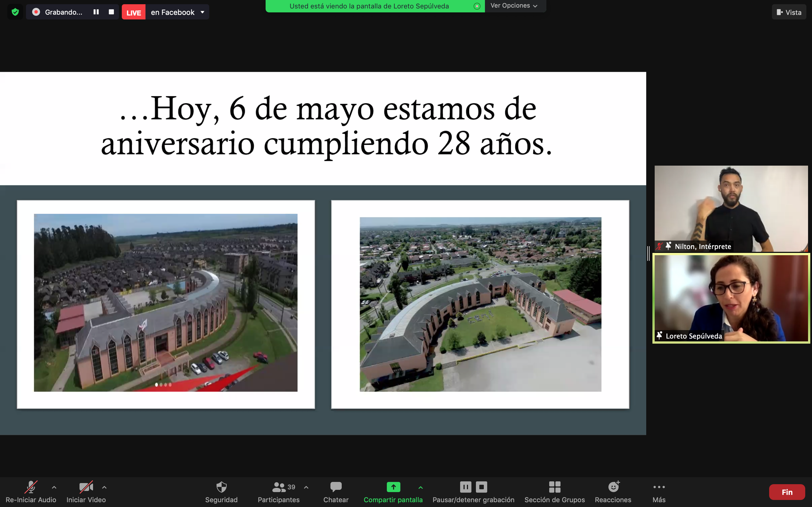Toggle pause in Pausar/detener grabación
Viewport: 812px width, 507px height.
coord(465,487)
